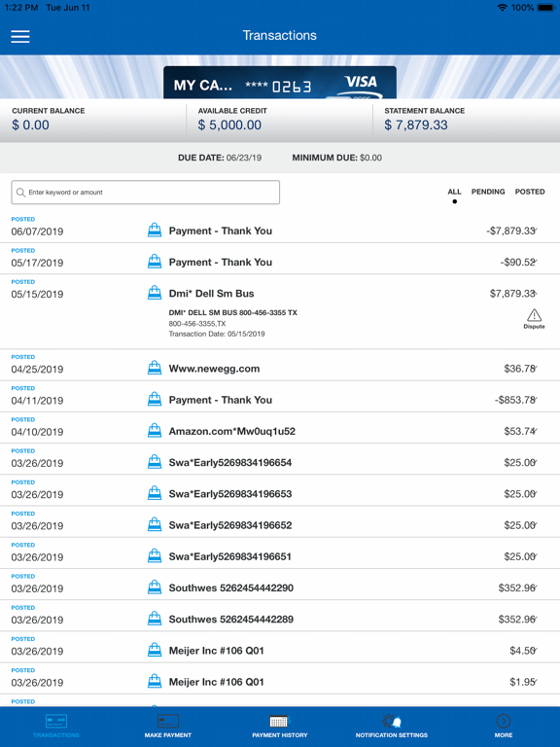Open Transactions tab icon in bottom bar
The image size is (560, 747).
(x=56, y=722)
